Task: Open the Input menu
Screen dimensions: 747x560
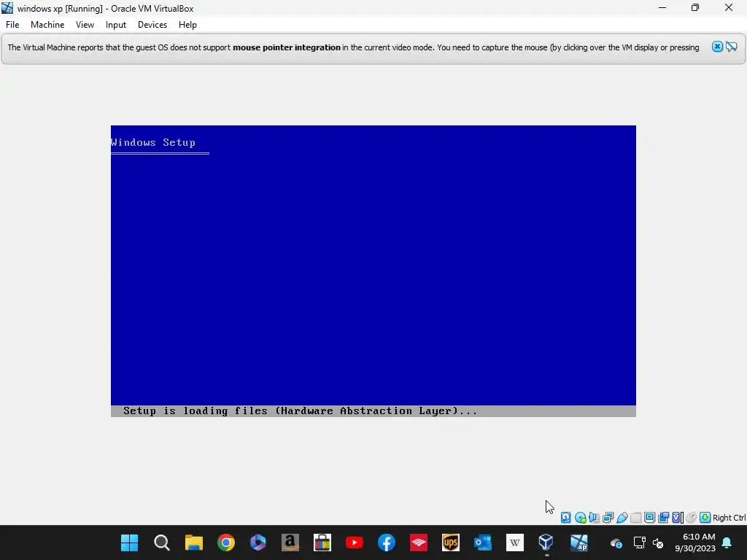Action: coord(116,25)
